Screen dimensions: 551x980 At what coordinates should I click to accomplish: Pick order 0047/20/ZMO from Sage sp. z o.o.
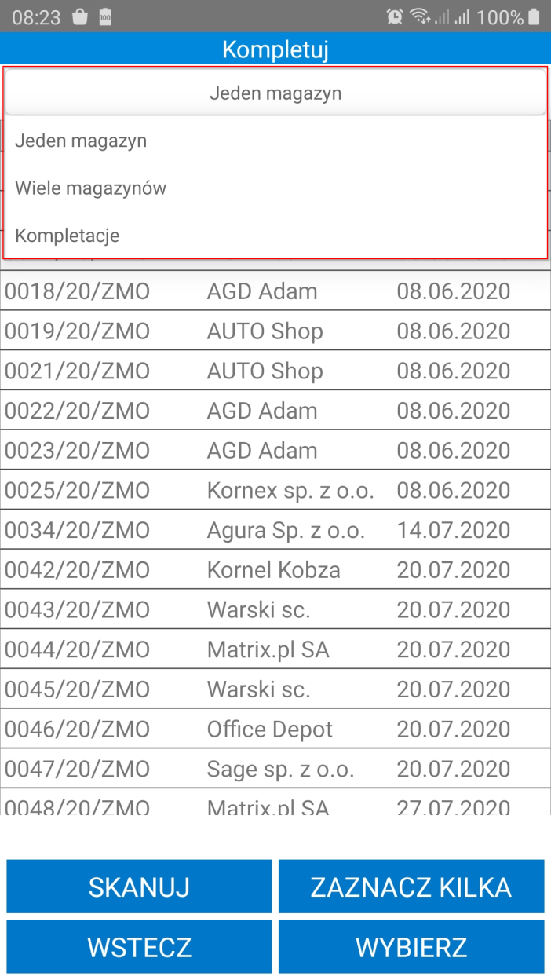pos(275,770)
